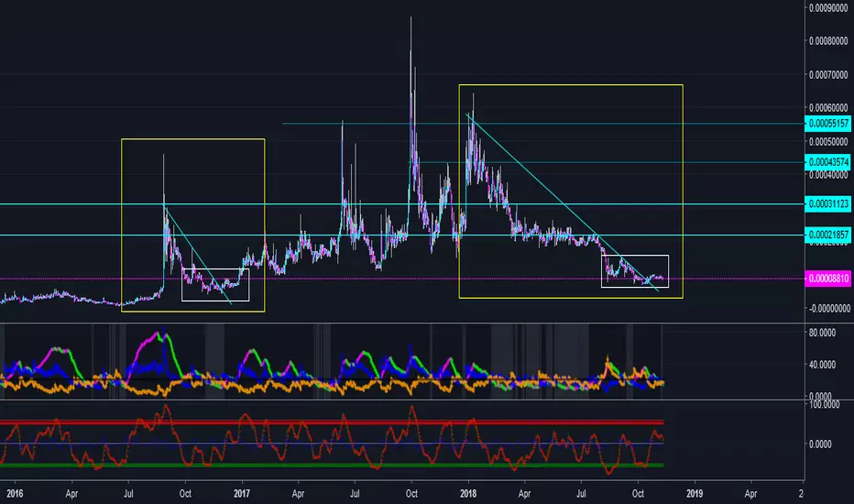Screen dimensions: 854x504
Task: Click the 2019 label on time axis
Action: coord(695,494)
